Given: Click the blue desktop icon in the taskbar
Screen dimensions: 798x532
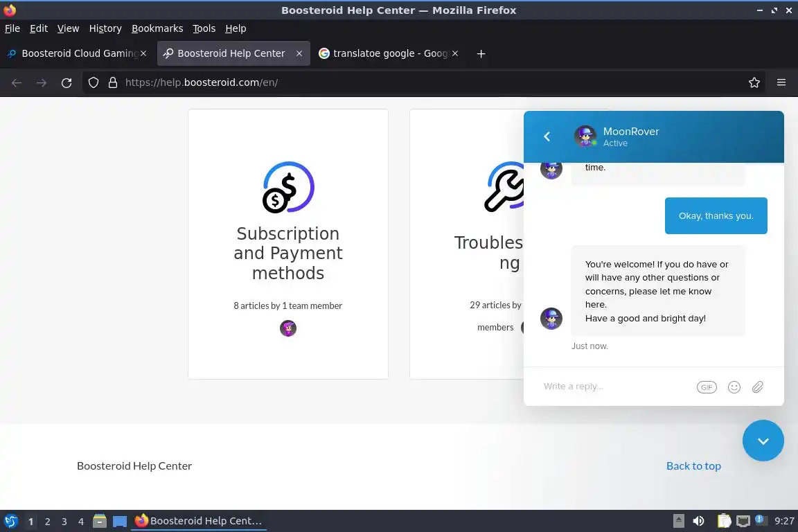Looking at the screenshot, I should pyautogui.click(x=120, y=522).
